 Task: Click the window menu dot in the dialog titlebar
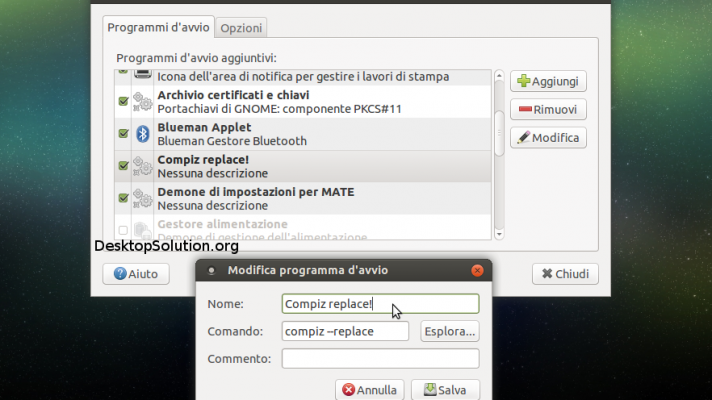pyautogui.click(x=211, y=271)
